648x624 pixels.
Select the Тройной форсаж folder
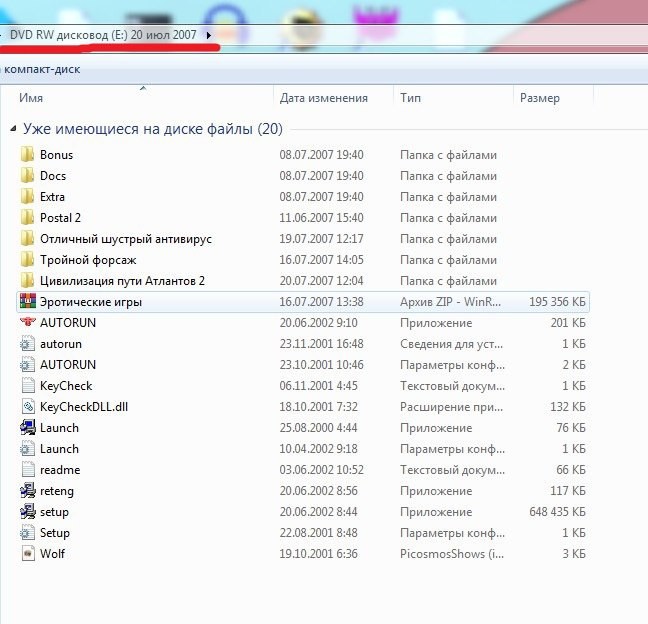[x=88, y=260]
